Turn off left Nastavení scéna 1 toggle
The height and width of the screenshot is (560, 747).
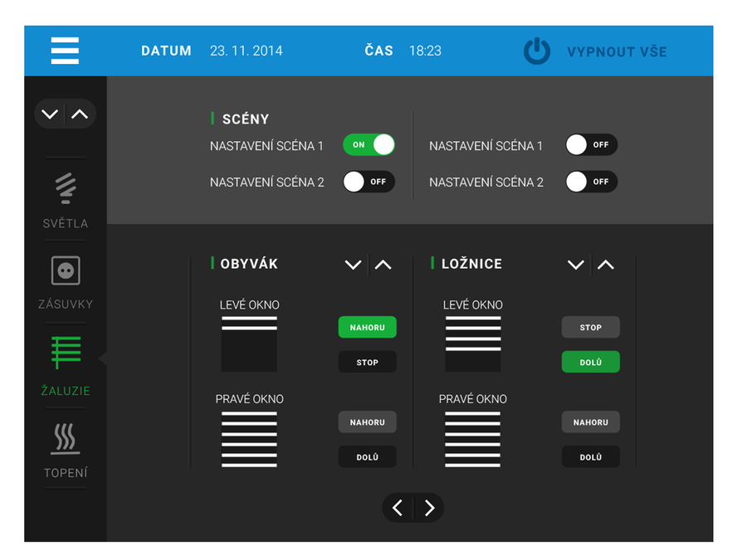pyautogui.click(x=369, y=145)
